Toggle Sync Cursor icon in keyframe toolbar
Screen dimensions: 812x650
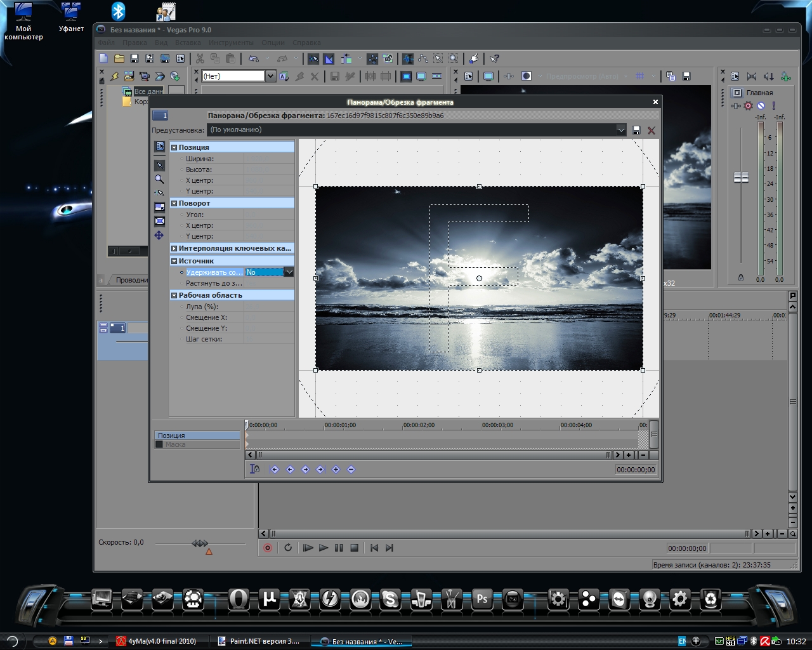254,469
